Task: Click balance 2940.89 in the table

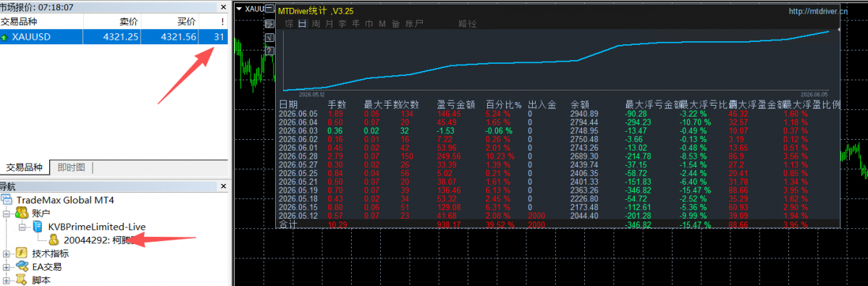Action: click(584, 114)
